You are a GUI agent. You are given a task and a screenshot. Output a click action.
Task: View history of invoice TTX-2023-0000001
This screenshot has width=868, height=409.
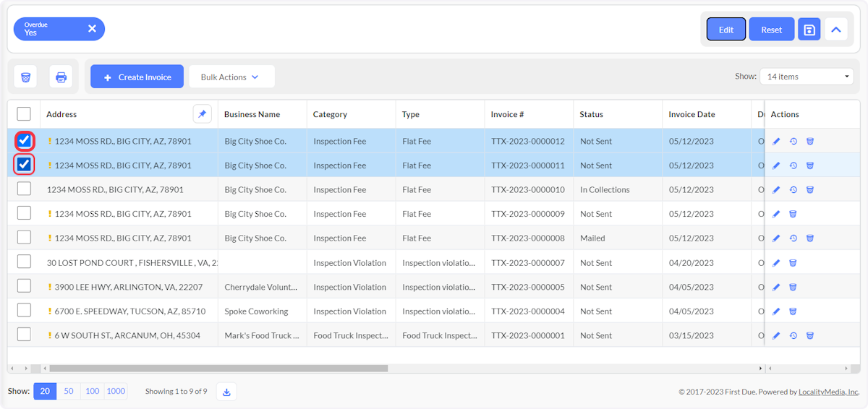793,335
